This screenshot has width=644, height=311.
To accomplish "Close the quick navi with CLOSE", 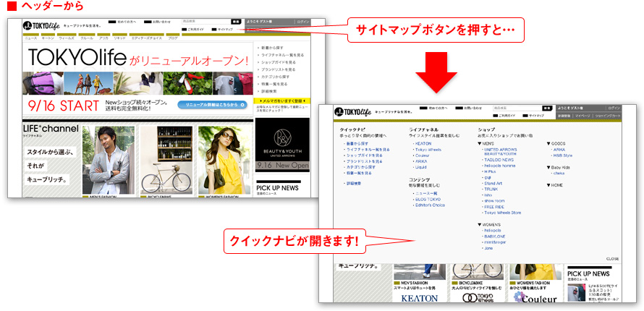I will pos(612,258).
